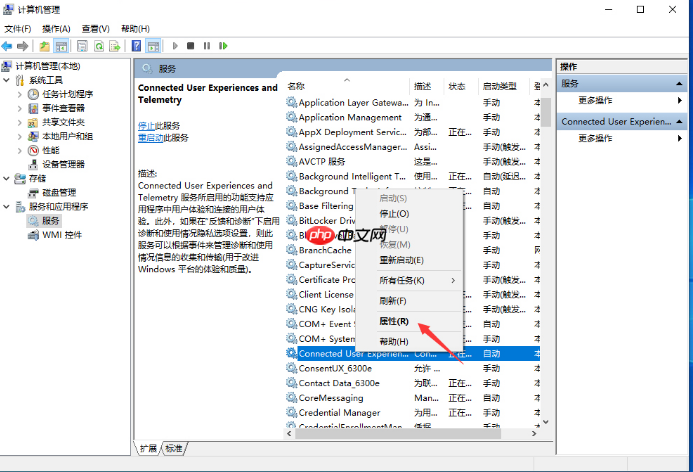693x472 pixels.
Task: Click the Computer Management (本地) root node
Action: tap(48, 66)
